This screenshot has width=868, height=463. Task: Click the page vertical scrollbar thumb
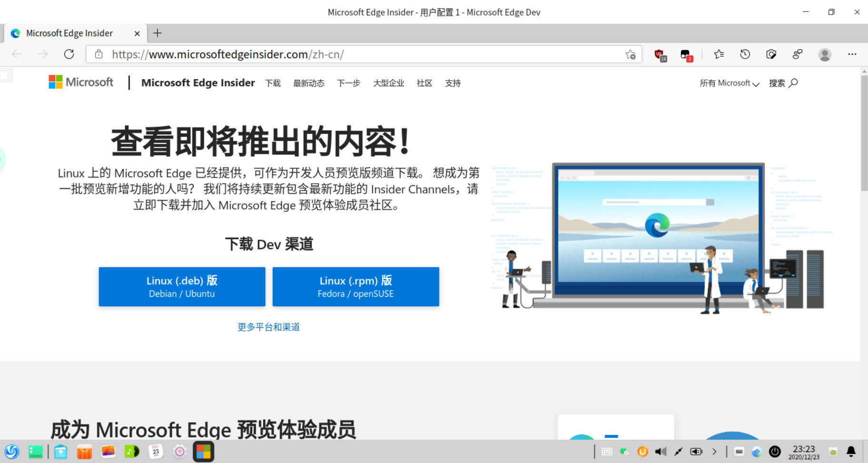click(x=864, y=133)
